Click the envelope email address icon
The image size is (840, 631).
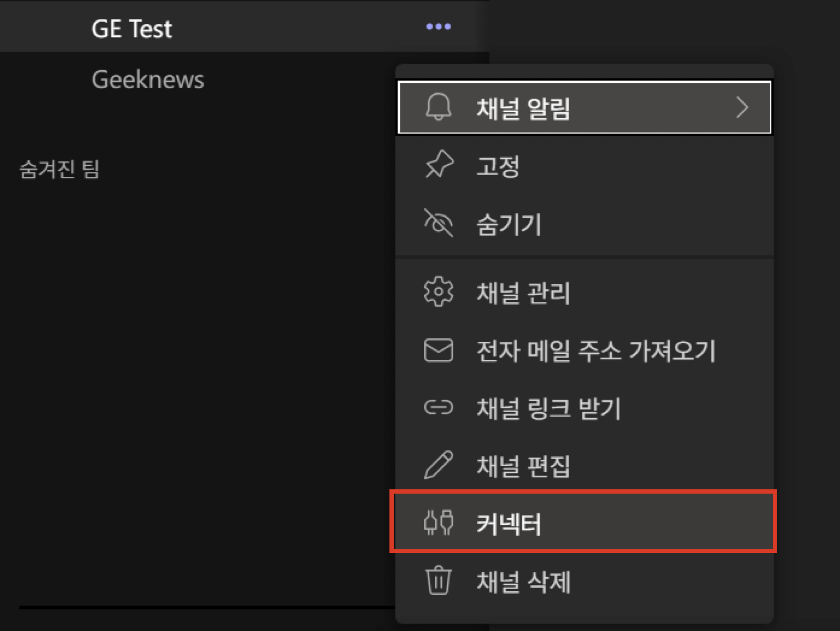coord(438,350)
